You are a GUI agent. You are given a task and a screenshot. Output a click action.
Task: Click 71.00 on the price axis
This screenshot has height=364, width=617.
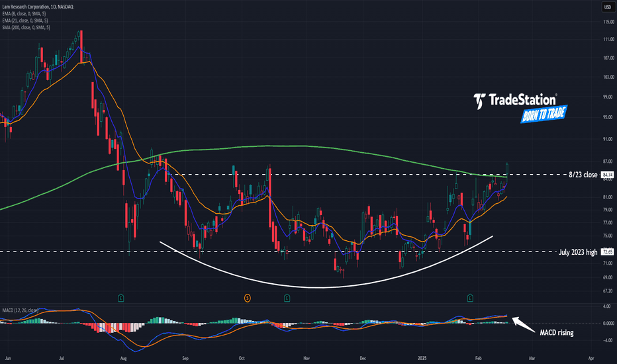[608, 263]
